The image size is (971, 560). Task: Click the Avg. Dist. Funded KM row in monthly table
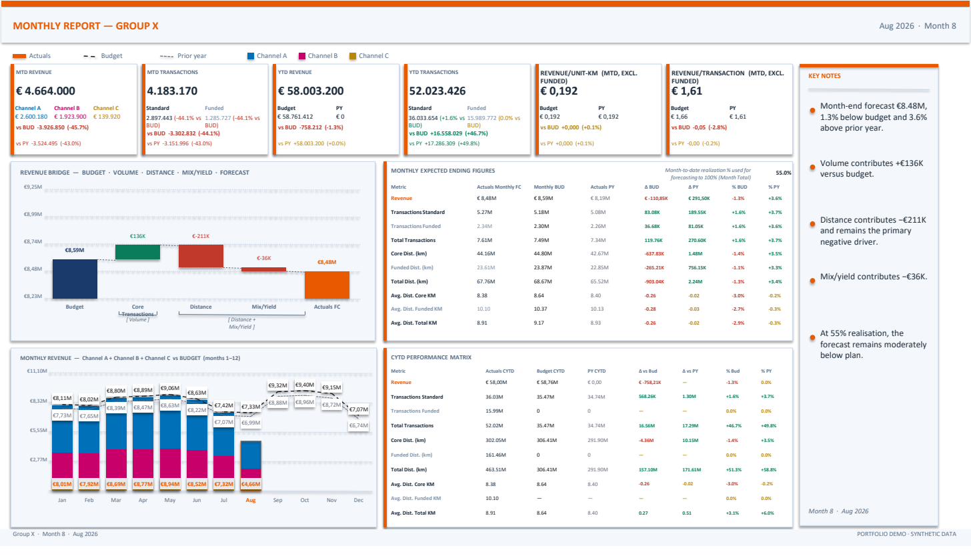click(587, 309)
